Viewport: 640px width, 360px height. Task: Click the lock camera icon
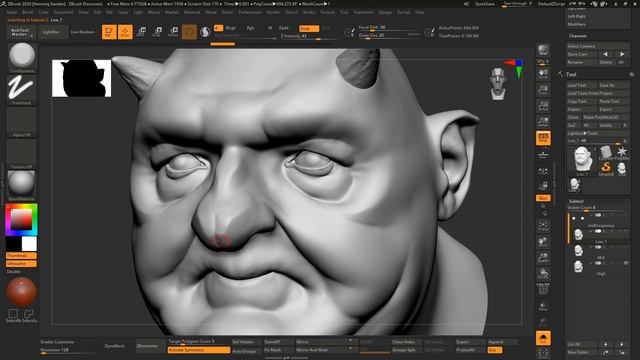543,186
